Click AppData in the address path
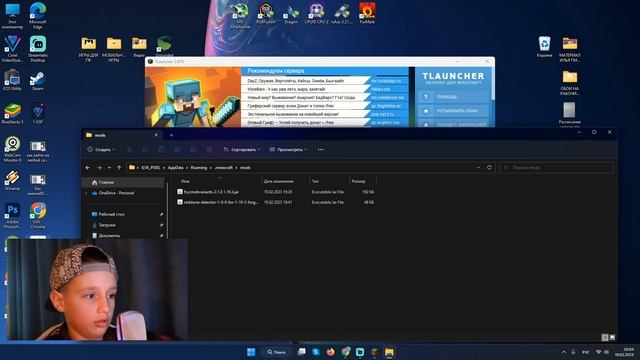This screenshot has height=360, width=640. 176,168
